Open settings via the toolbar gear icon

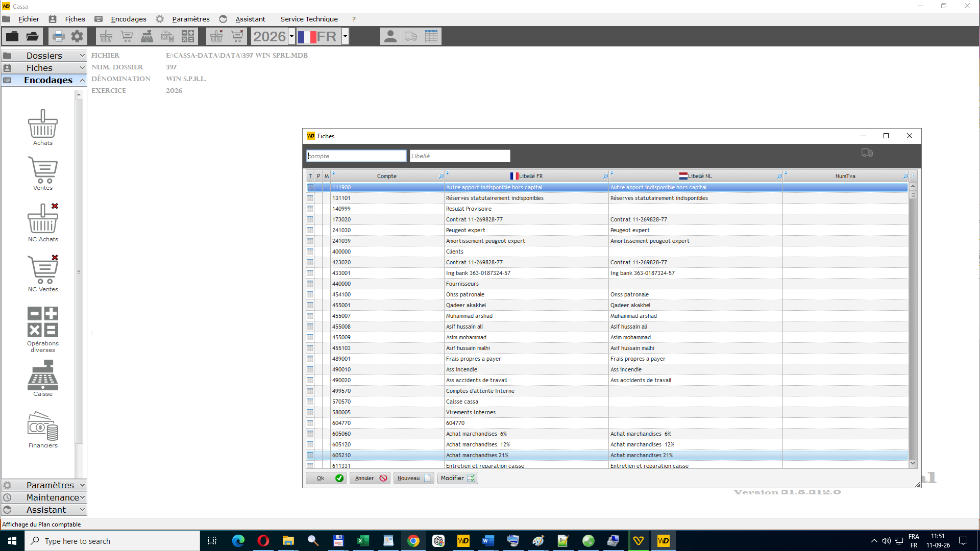point(77,36)
